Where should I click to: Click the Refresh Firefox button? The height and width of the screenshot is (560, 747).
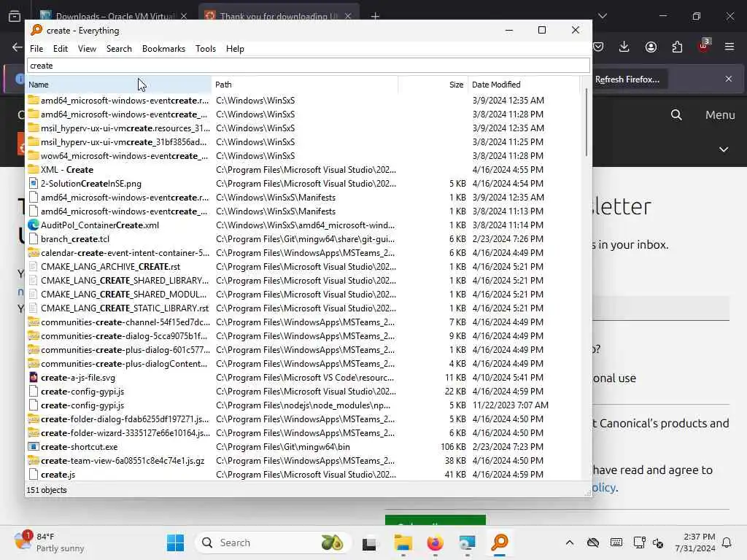[x=627, y=79]
